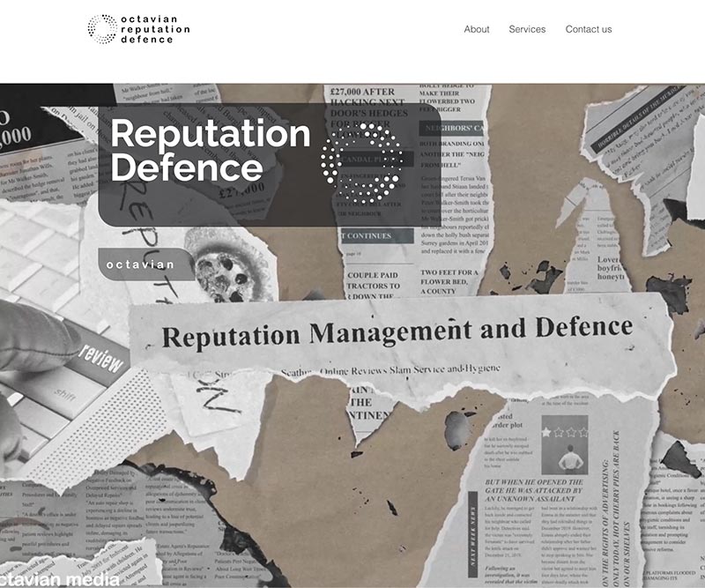Image resolution: width=705 pixels, height=588 pixels.
Task: Click the octavian label badge
Action: (146, 264)
